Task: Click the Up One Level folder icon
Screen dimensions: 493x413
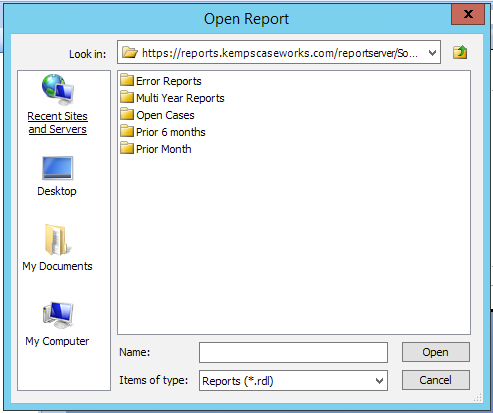Action: pyautogui.click(x=460, y=52)
